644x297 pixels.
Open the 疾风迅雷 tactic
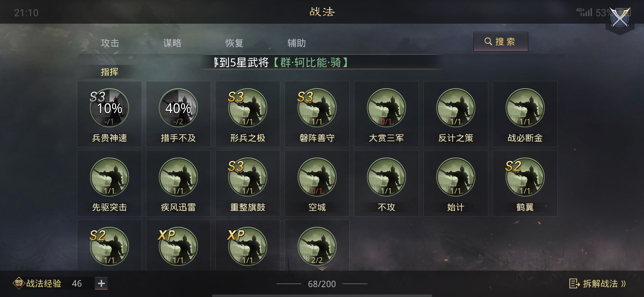178,177
